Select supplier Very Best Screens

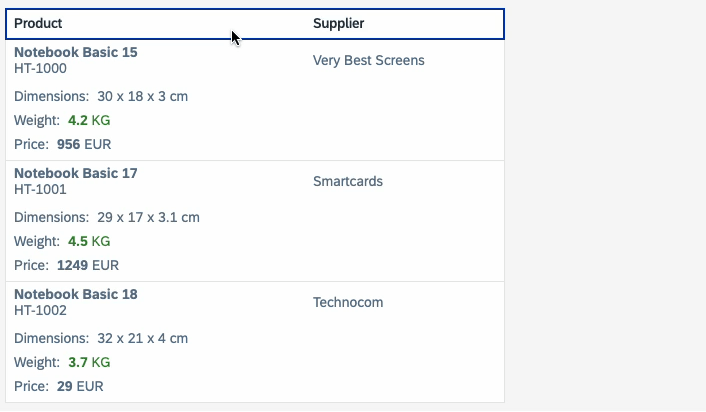pos(368,60)
